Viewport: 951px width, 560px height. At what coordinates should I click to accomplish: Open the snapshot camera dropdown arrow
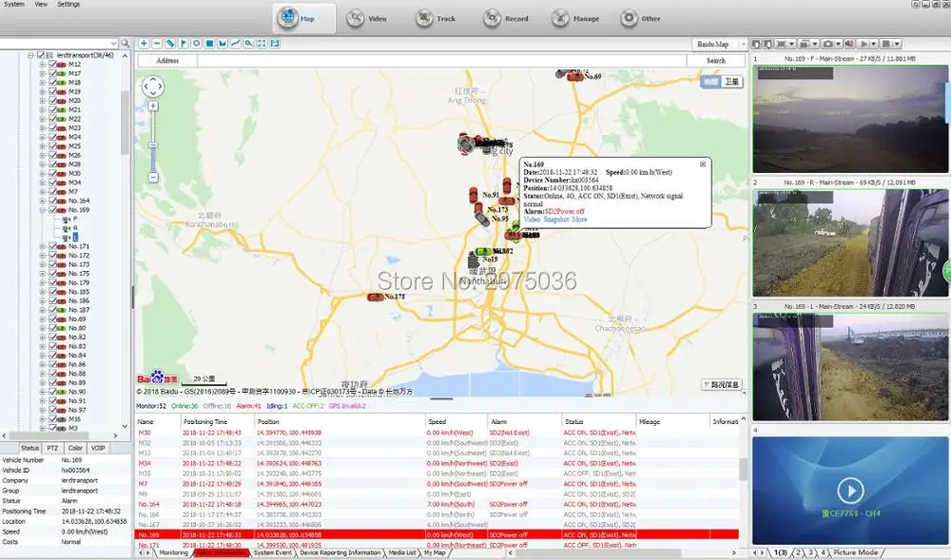[x=837, y=44]
